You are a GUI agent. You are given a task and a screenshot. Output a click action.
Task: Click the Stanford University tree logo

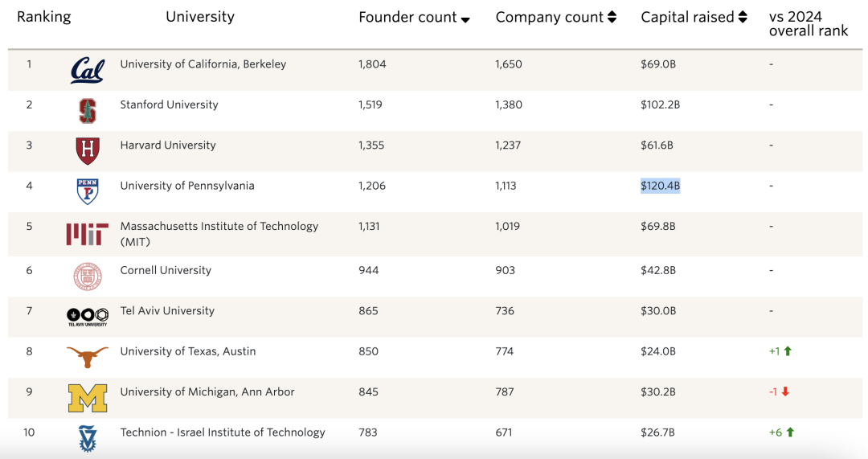click(x=88, y=111)
